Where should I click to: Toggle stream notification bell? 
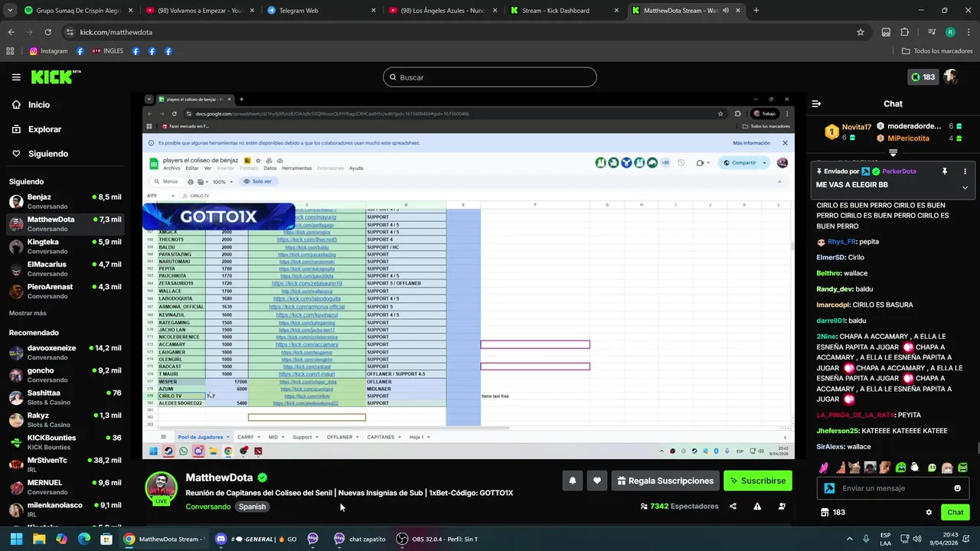click(573, 481)
